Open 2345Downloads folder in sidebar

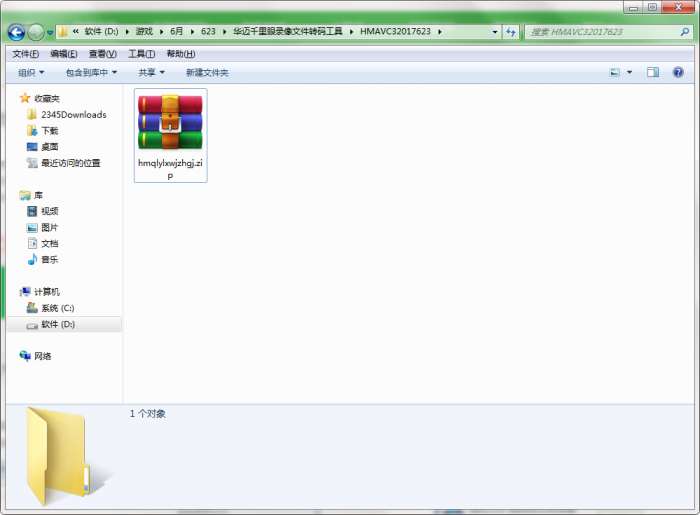pyautogui.click(x=67, y=115)
